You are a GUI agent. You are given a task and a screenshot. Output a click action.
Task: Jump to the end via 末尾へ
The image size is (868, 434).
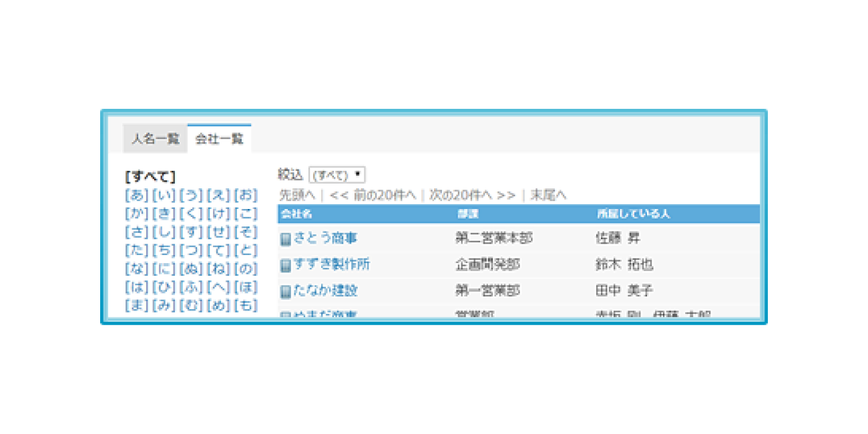click(x=548, y=195)
